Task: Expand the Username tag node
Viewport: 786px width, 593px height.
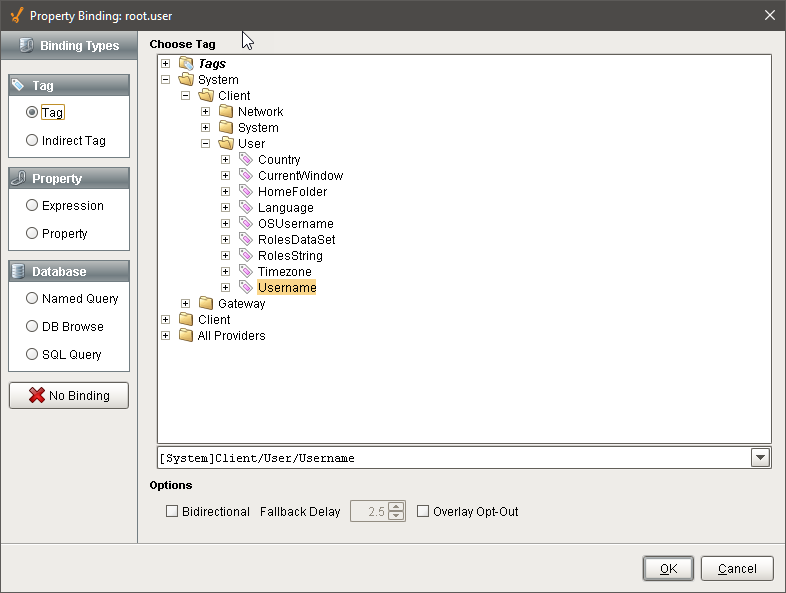Action: tap(226, 288)
